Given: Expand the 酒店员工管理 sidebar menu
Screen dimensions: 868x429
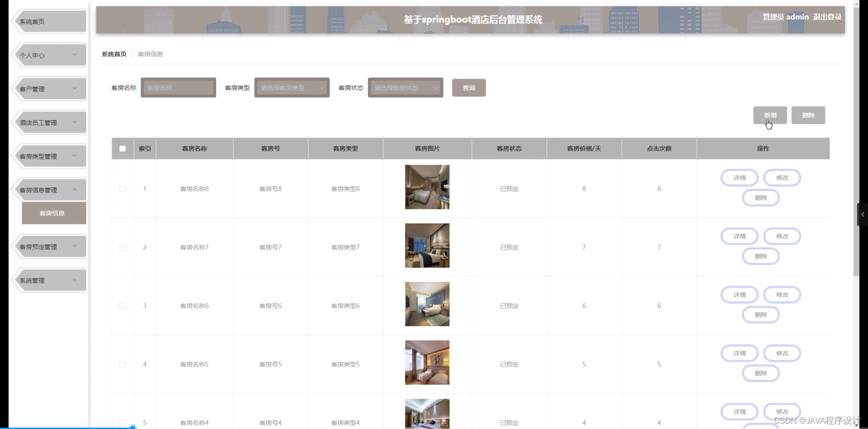Looking at the screenshot, I should coord(49,122).
